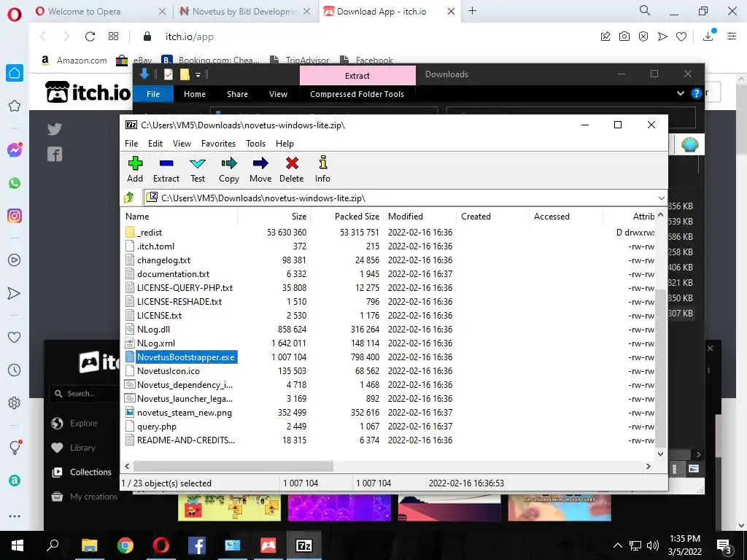Click the 7-Zip horizontal scrollbar thumb
Viewport: 747px width, 560px height.
click(x=233, y=466)
